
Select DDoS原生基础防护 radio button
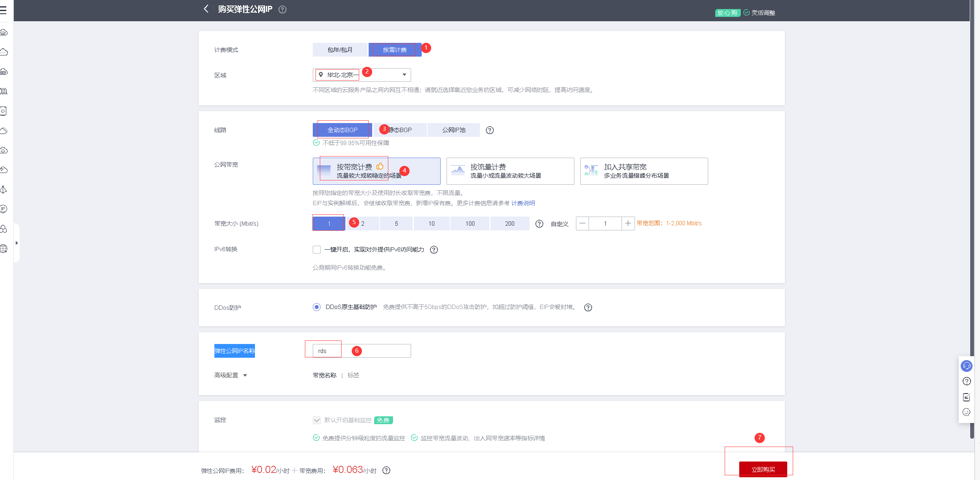pos(317,307)
